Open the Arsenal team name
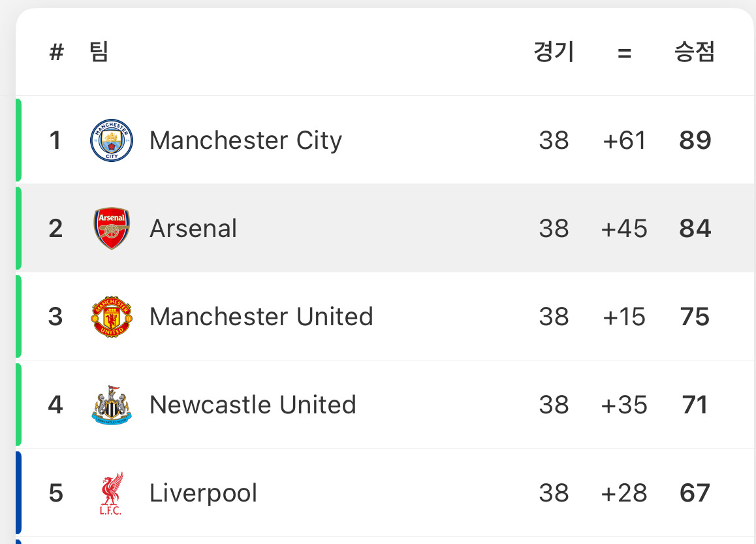This screenshot has width=756, height=544. click(193, 229)
